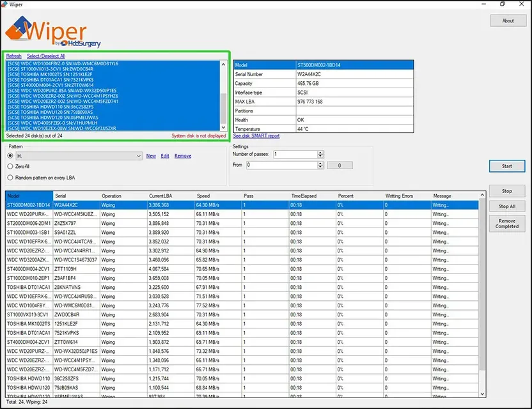The height and width of the screenshot is (409, 532).
Task: Click the Number of passes field
Action: [x=295, y=154]
